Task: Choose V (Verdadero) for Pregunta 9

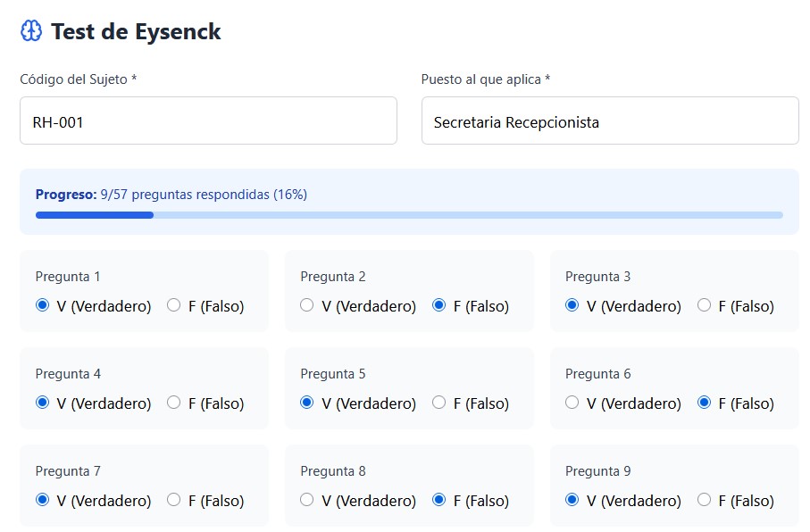Action: point(572,500)
